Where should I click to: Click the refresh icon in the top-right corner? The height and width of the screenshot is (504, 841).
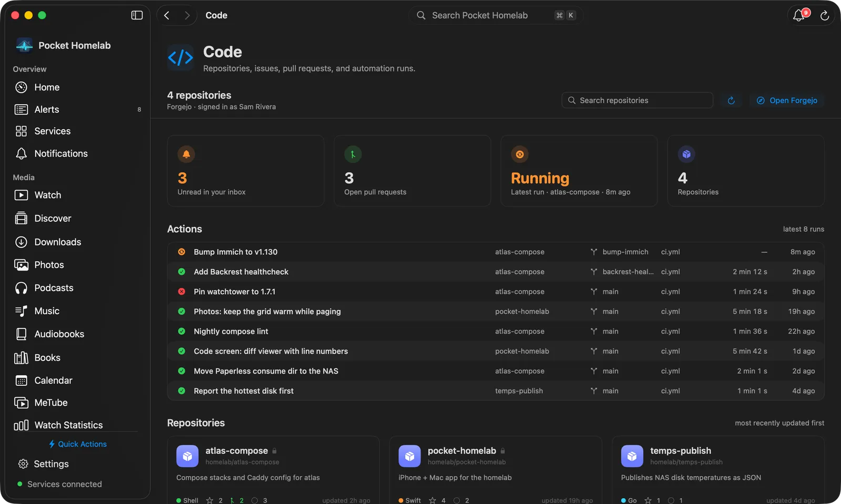[825, 16]
